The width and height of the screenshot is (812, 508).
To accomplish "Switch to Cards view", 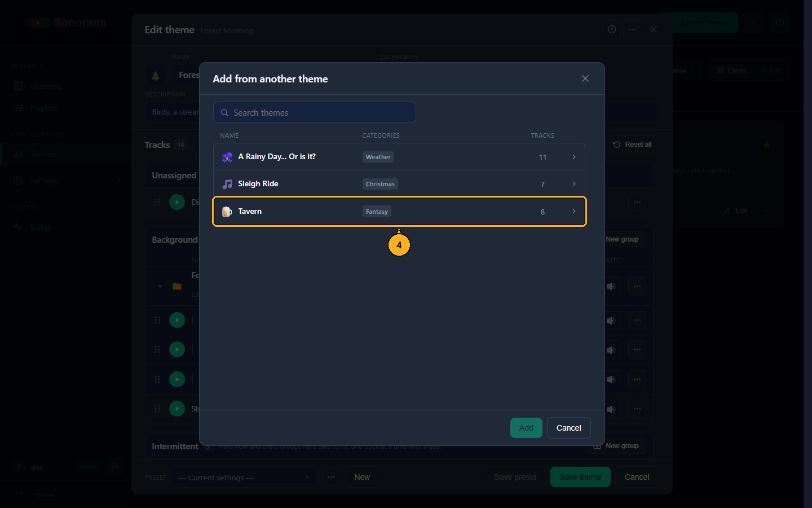I will pyautogui.click(x=731, y=71).
